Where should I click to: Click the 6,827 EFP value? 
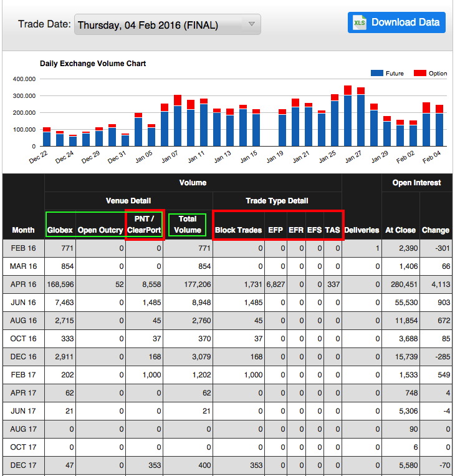click(x=275, y=284)
